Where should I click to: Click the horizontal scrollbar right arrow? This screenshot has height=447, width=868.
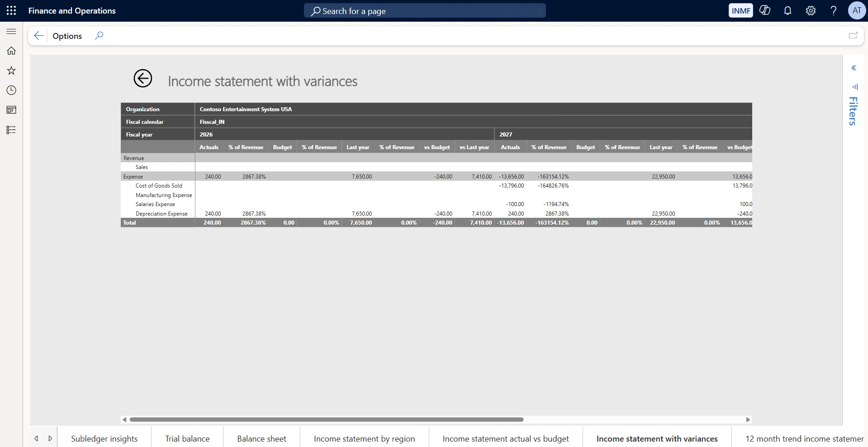tap(748, 419)
